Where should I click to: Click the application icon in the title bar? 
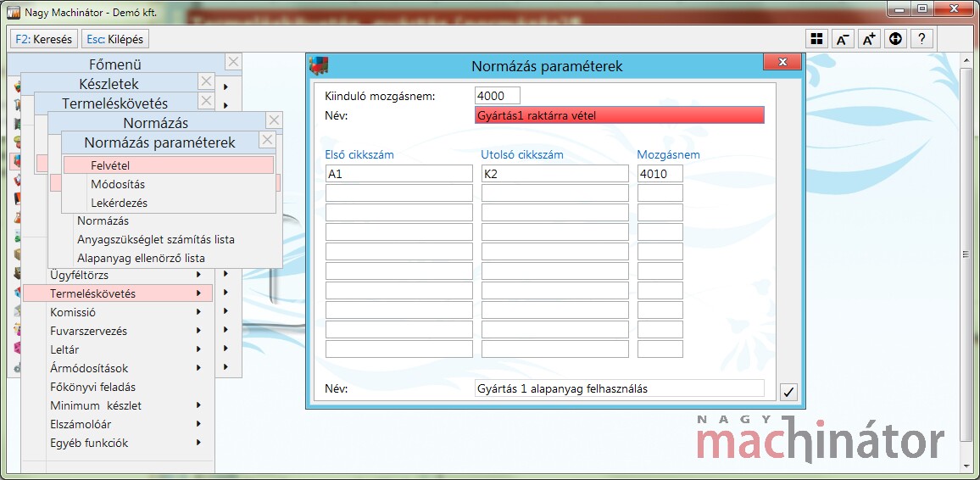(13, 11)
